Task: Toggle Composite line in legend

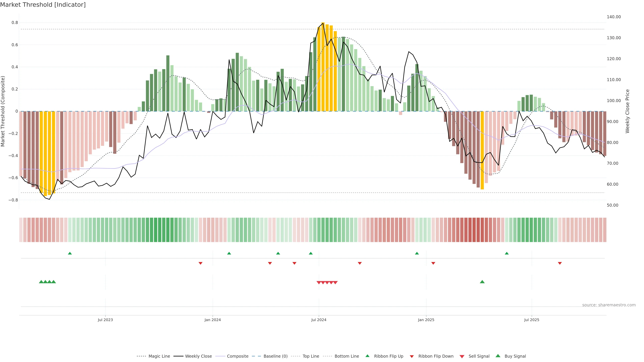Action: (237, 356)
